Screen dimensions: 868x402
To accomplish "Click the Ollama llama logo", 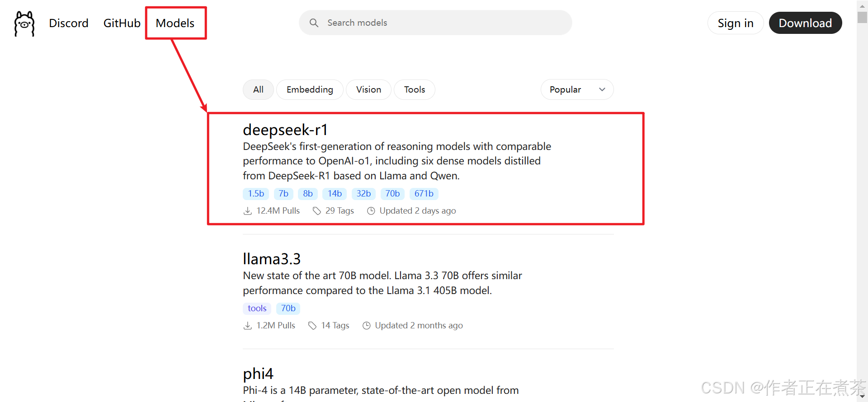I will [x=24, y=23].
